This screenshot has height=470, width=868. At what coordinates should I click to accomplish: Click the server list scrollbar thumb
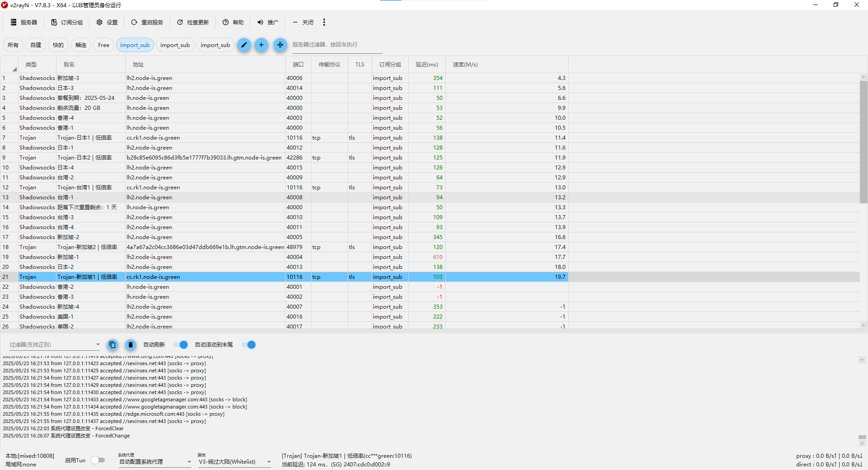863,142
